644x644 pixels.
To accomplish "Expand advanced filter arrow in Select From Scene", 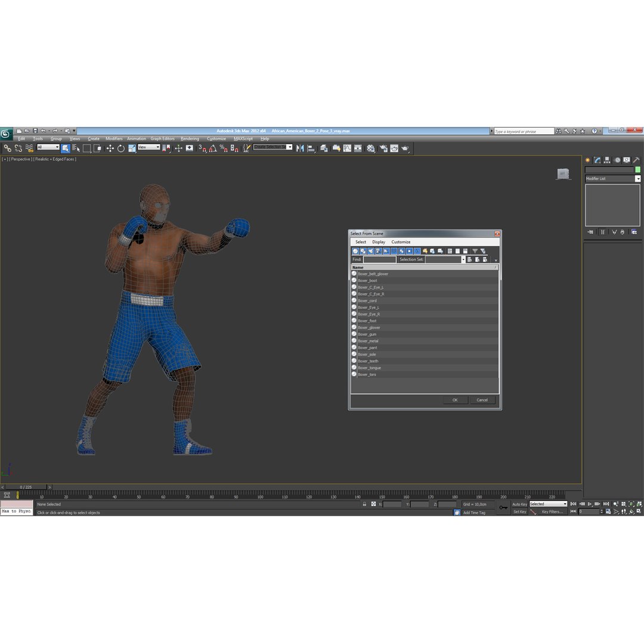I will click(x=496, y=261).
